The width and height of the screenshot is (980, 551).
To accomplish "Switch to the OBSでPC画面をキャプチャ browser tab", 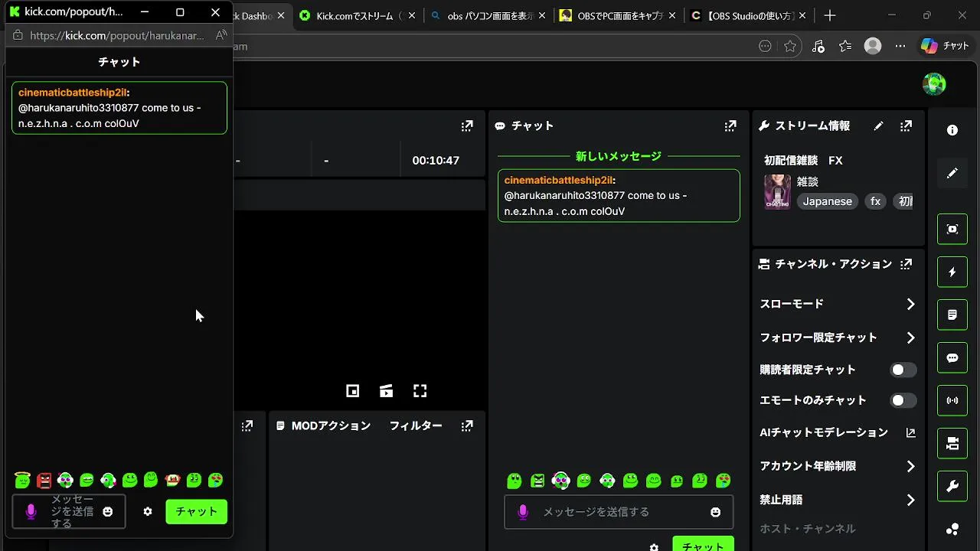I will (619, 15).
